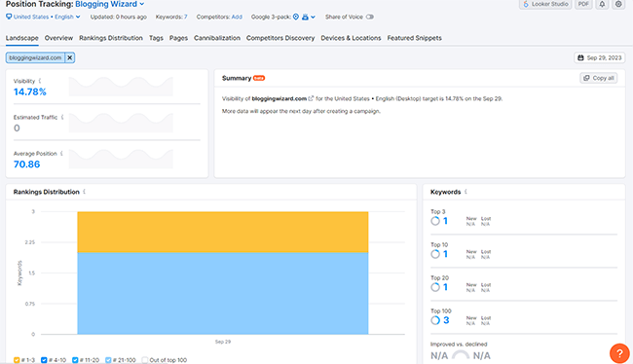Click Top 3 keywords count
This screenshot has width=633, height=364.
[445, 221]
